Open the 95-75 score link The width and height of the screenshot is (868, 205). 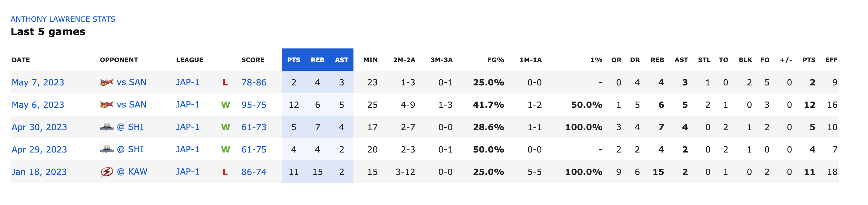click(x=254, y=105)
